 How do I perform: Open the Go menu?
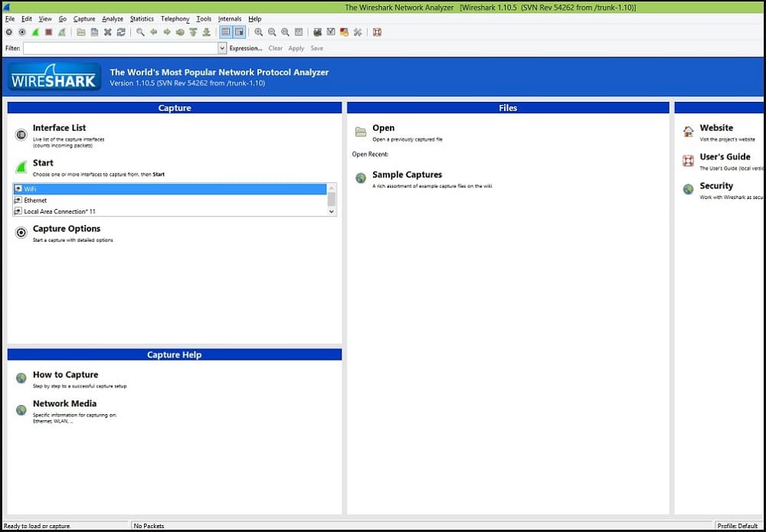[x=63, y=19]
